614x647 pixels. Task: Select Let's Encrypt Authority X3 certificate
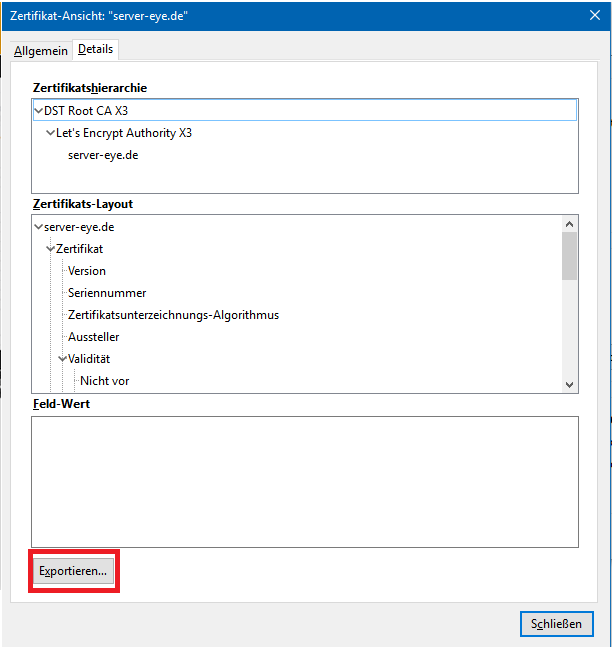click(124, 133)
